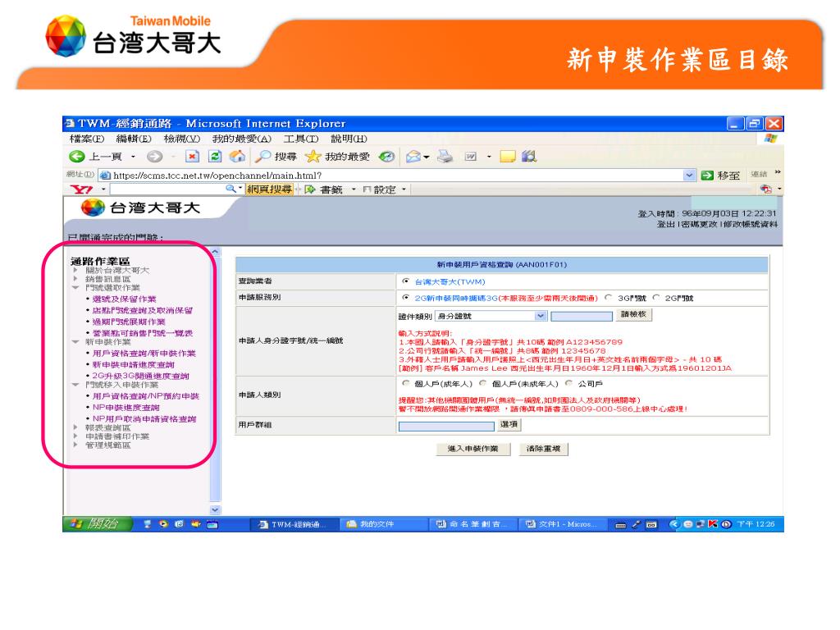840x630 pixels.
Task: Click the History clock icon
Action: [x=386, y=157]
